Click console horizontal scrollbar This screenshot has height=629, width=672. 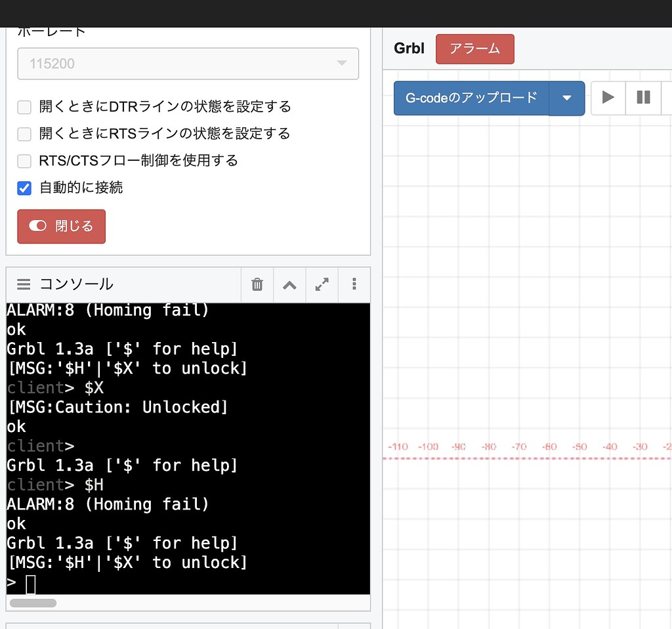click(x=33, y=603)
